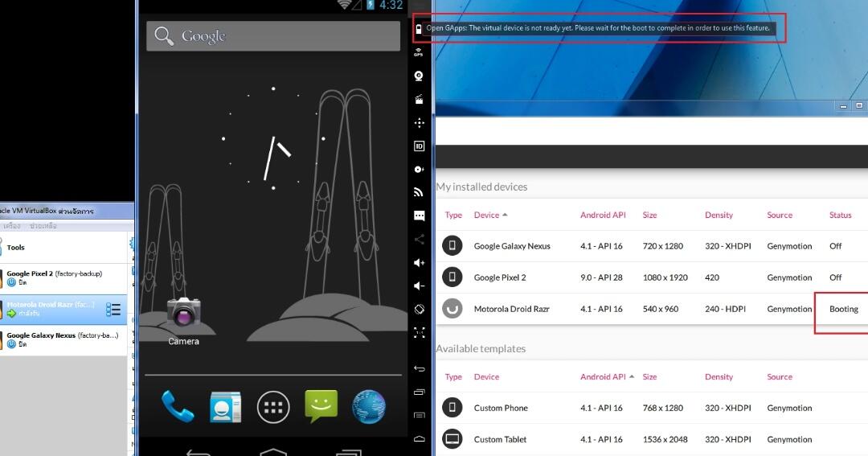Launch the Camera app on Android home screen

(183, 320)
